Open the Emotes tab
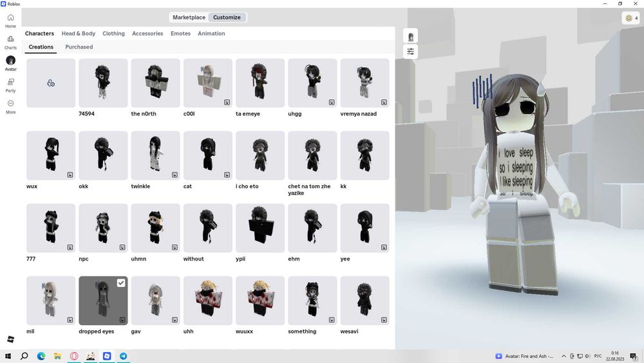Screen dimensions: 644x363 (181, 34)
